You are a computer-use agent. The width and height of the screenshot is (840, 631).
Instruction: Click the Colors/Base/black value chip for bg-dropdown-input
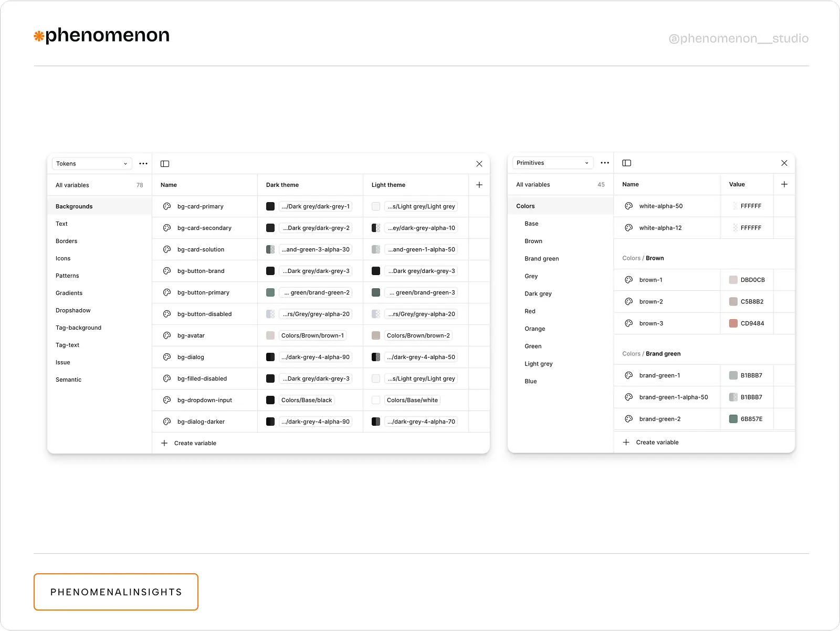point(307,400)
